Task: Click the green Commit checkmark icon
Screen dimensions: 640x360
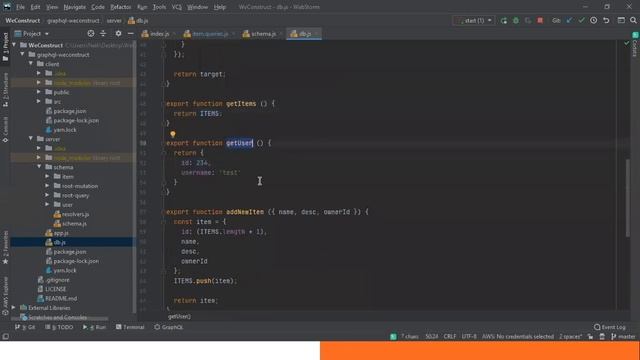Action: [581, 20]
